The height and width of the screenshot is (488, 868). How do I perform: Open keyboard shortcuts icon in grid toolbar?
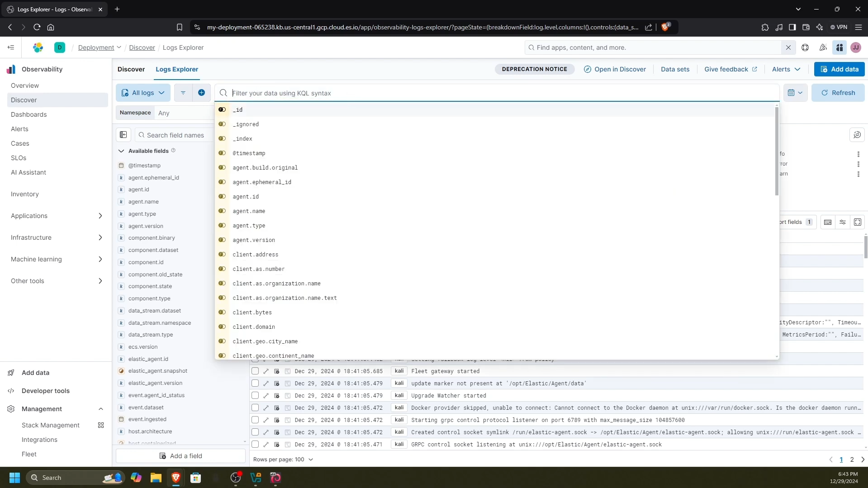pyautogui.click(x=828, y=222)
